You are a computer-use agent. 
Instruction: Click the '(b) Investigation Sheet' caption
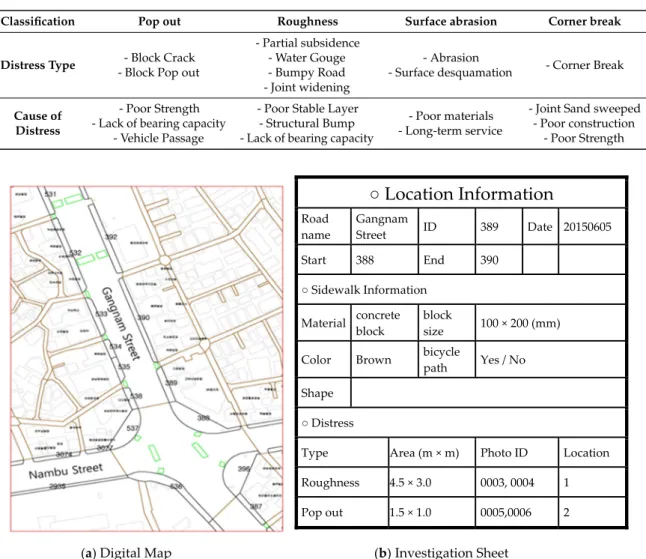[x=441, y=552]
